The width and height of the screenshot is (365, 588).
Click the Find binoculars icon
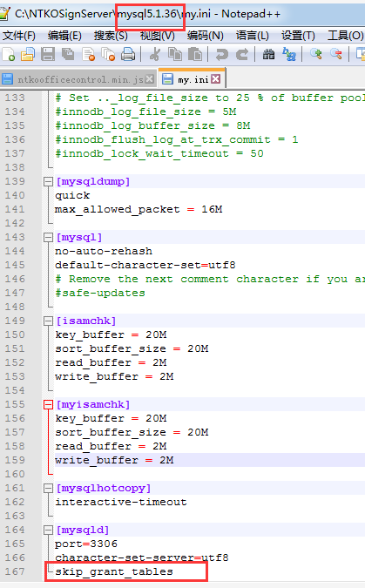click(268, 54)
